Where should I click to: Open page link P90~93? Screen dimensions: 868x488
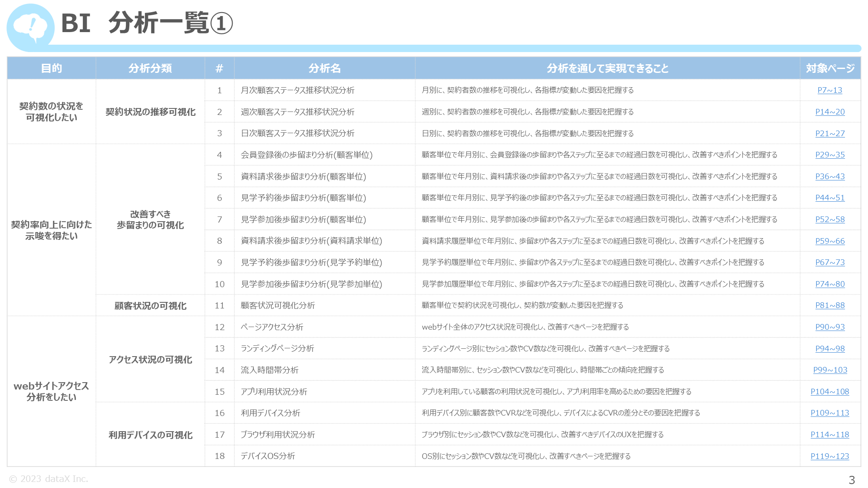click(830, 327)
